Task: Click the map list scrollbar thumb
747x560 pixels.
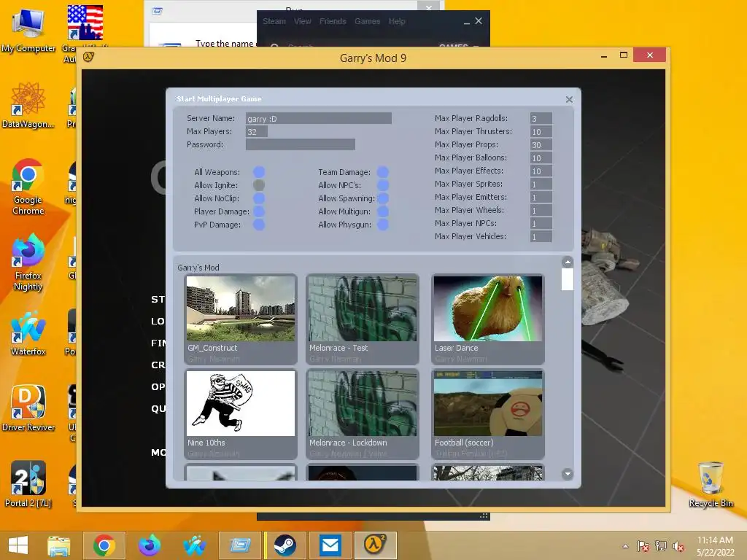Action: pos(567,279)
